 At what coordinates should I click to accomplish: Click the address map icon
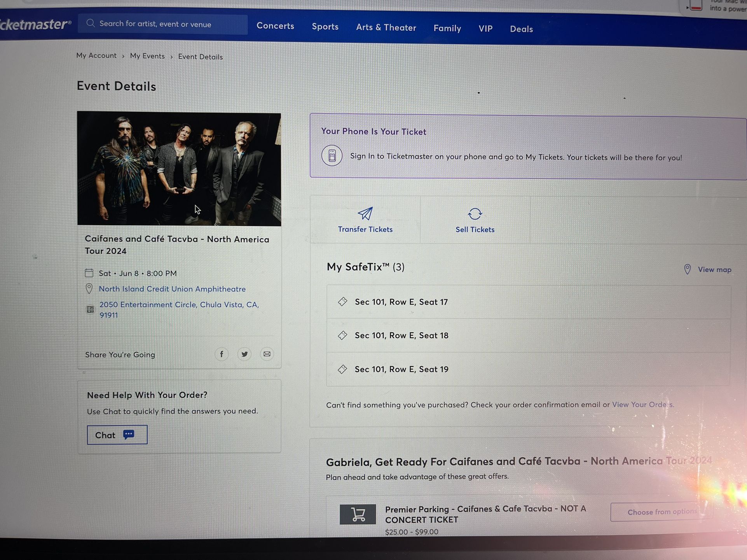[x=90, y=309]
